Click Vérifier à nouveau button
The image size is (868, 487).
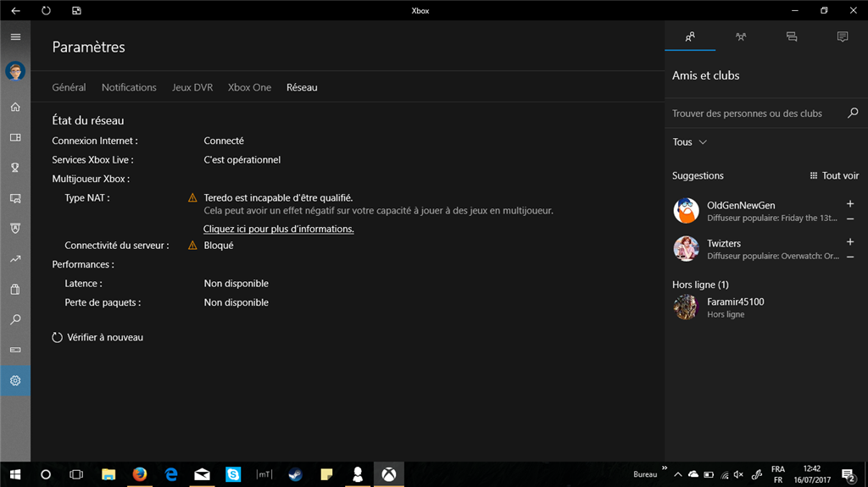(97, 337)
